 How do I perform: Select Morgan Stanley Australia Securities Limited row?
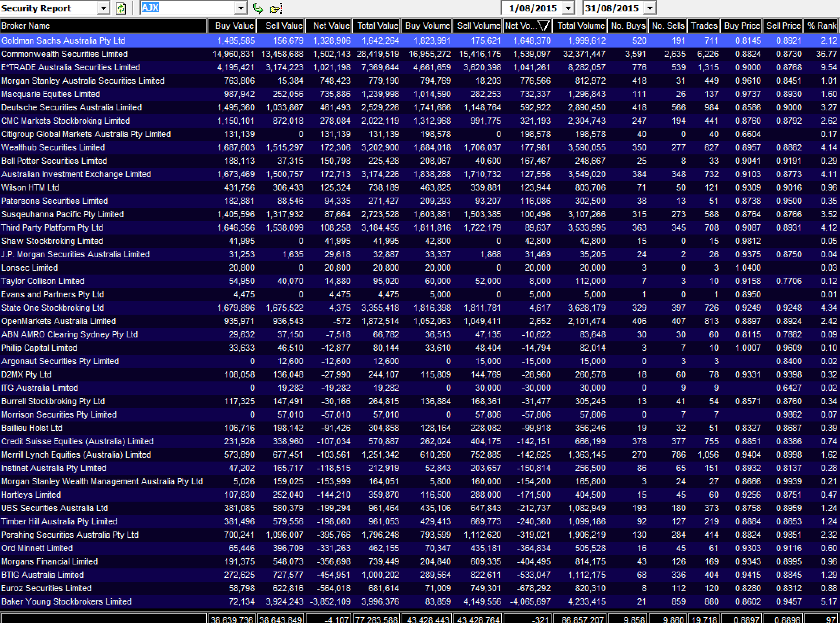coord(419,81)
